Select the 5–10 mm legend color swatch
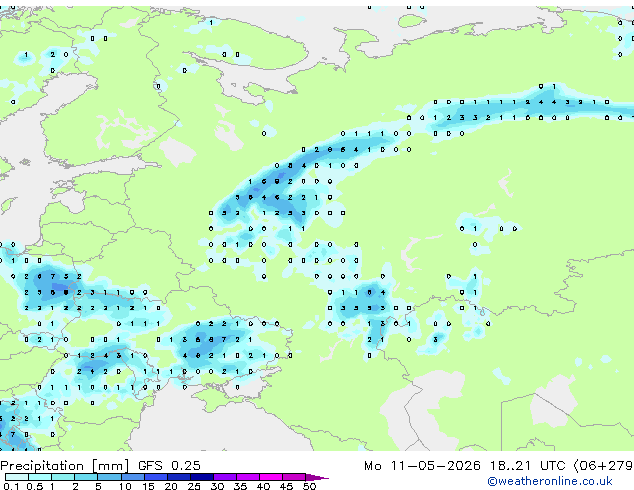Viewport: 634px width, 490px height. click(109, 477)
